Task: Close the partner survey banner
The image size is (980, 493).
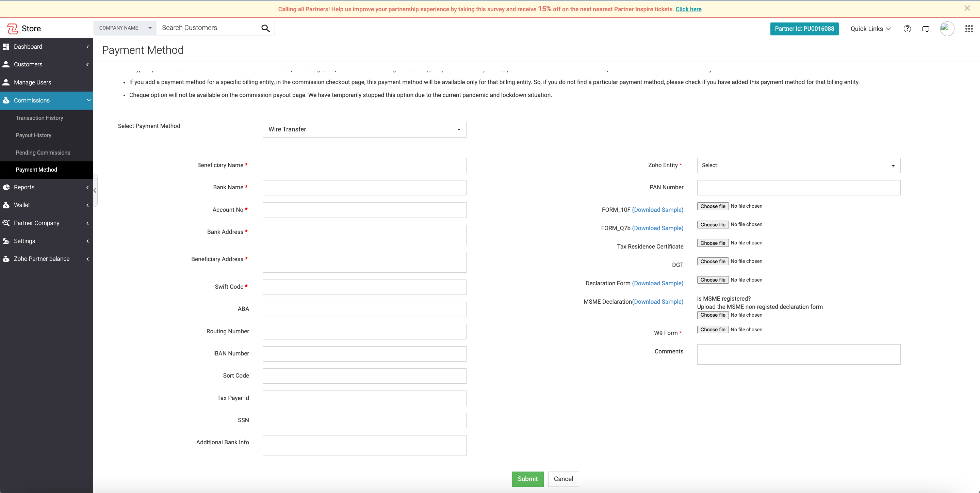Action: pyautogui.click(x=967, y=8)
